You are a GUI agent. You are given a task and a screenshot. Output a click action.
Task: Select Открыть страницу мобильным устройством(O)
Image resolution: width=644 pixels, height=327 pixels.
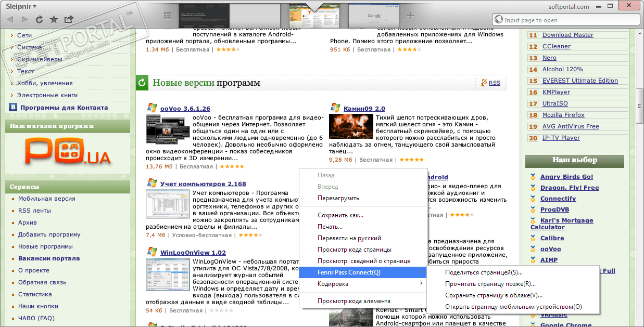513,307
